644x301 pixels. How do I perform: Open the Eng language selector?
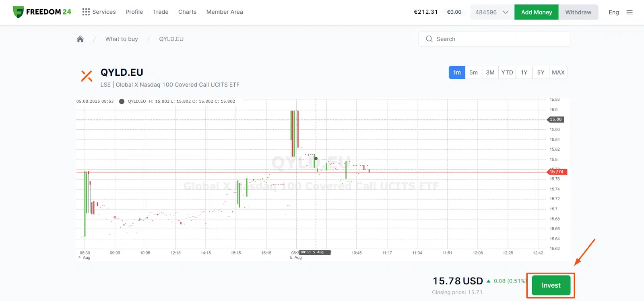point(614,12)
